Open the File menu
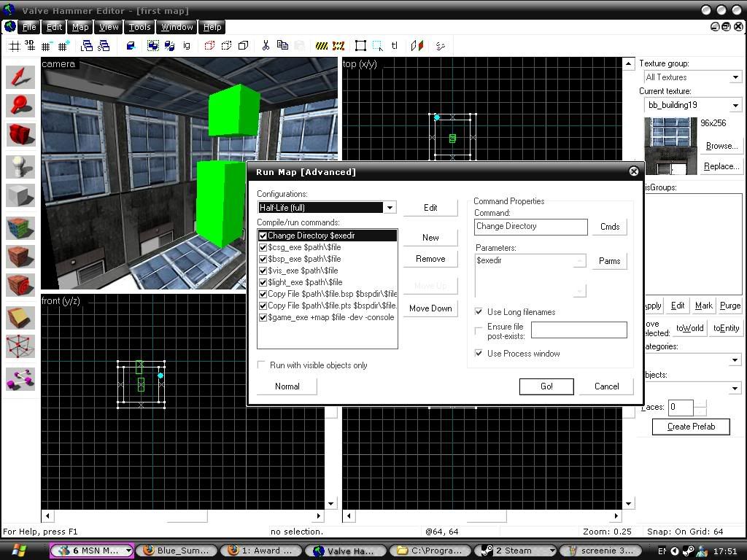The image size is (747, 560). click(x=29, y=27)
